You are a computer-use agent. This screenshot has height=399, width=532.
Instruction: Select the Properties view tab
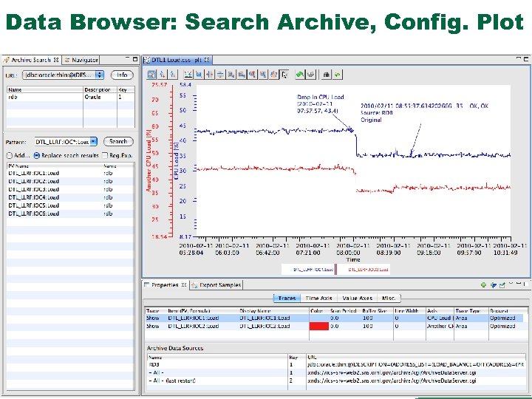point(166,285)
